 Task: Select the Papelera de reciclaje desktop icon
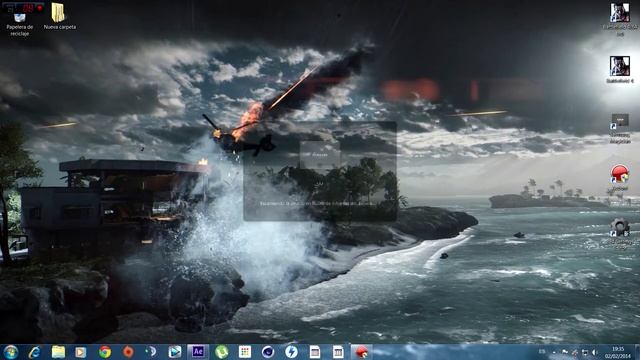(x=19, y=24)
